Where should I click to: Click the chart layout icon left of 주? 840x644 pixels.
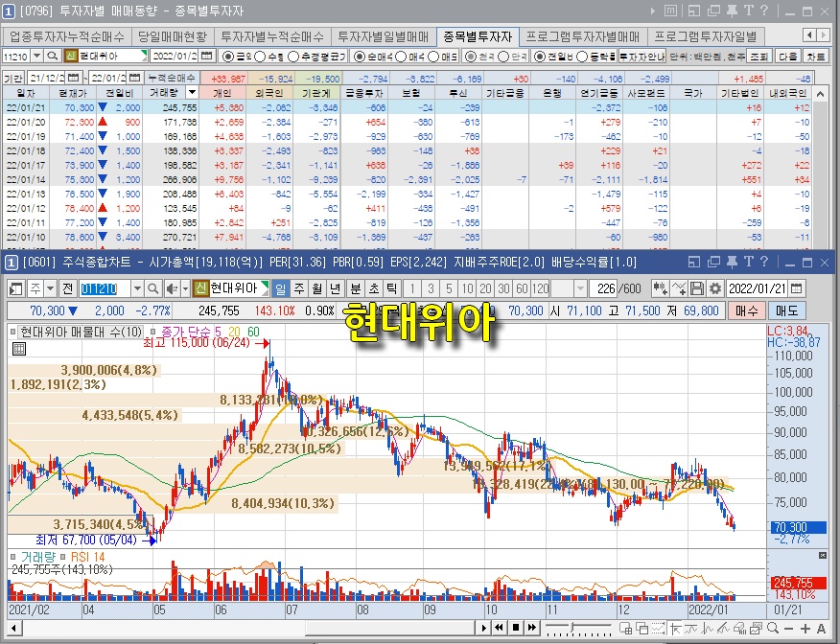[x=16, y=289]
